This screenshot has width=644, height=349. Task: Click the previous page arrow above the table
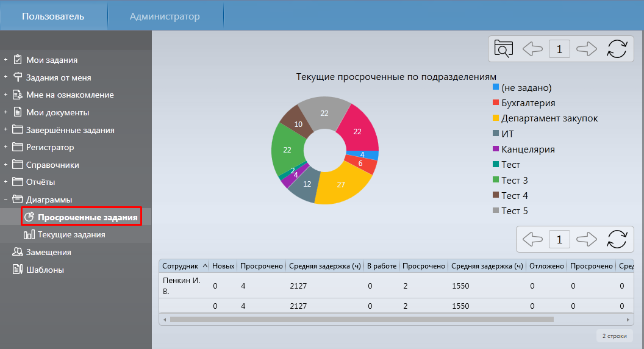pos(532,239)
